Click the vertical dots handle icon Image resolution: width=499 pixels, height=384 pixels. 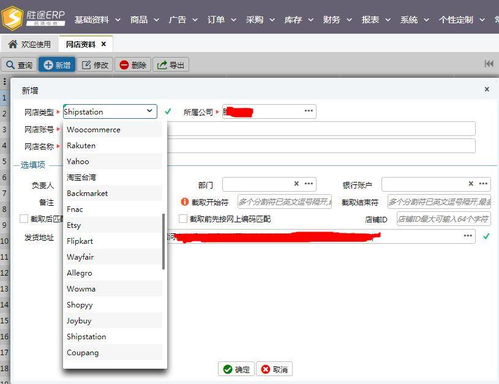(x=5, y=81)
